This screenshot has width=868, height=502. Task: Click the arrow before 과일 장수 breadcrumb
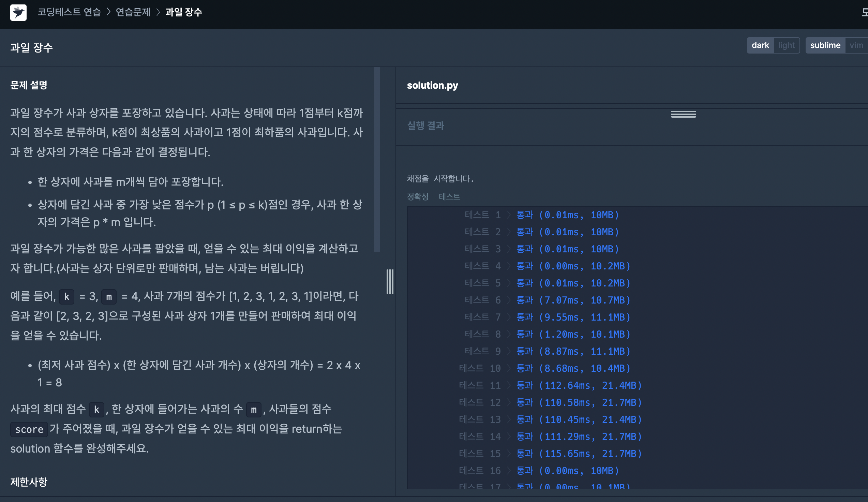click(x=158, y=12)
